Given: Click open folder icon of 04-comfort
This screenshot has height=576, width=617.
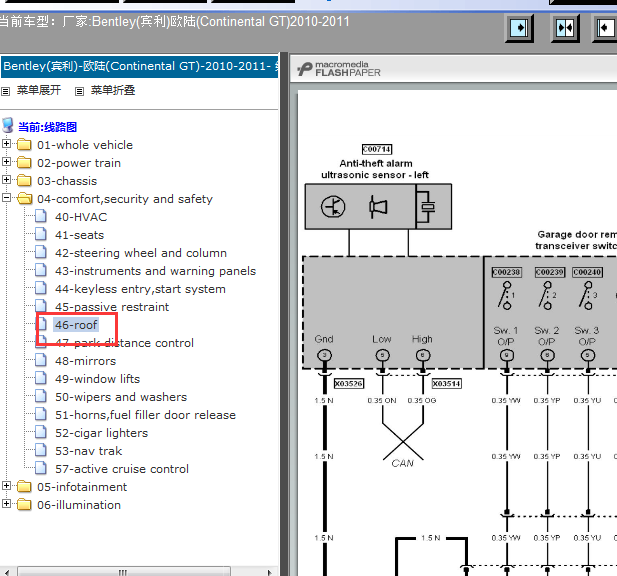Looking at the screenshot, I should tap(24, 199).
